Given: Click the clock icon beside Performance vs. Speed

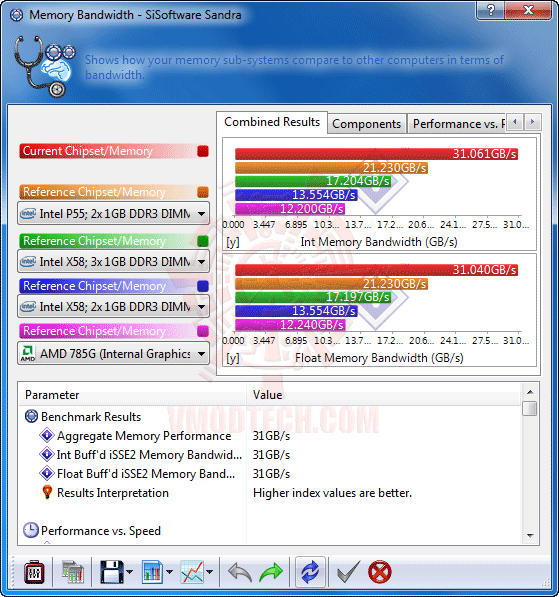Looking at the screenshot, I should pos(30,530).
